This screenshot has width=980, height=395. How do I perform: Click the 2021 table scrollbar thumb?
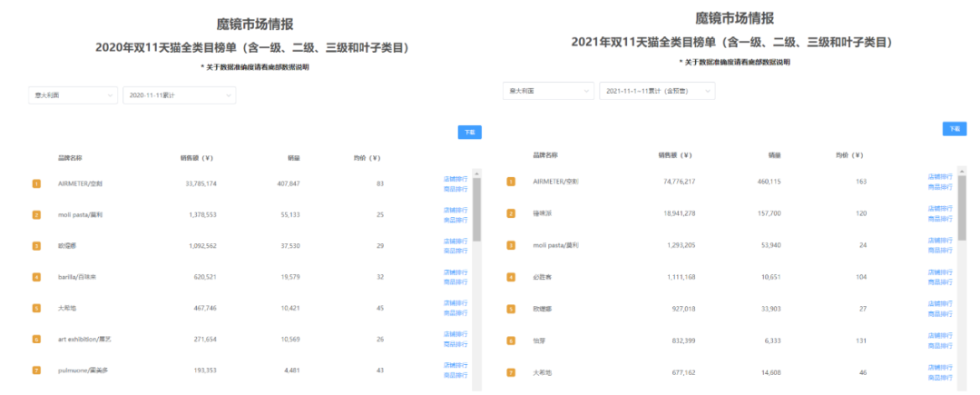point(962,208)
